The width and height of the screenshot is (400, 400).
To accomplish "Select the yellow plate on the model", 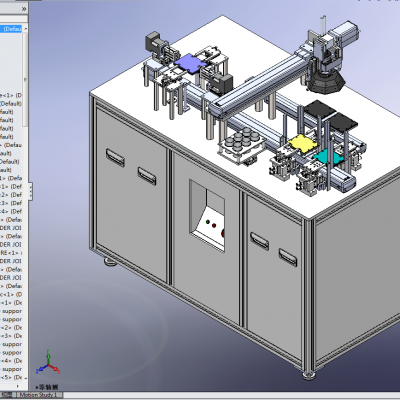I will pyautogui.click(x=302, y=143).
